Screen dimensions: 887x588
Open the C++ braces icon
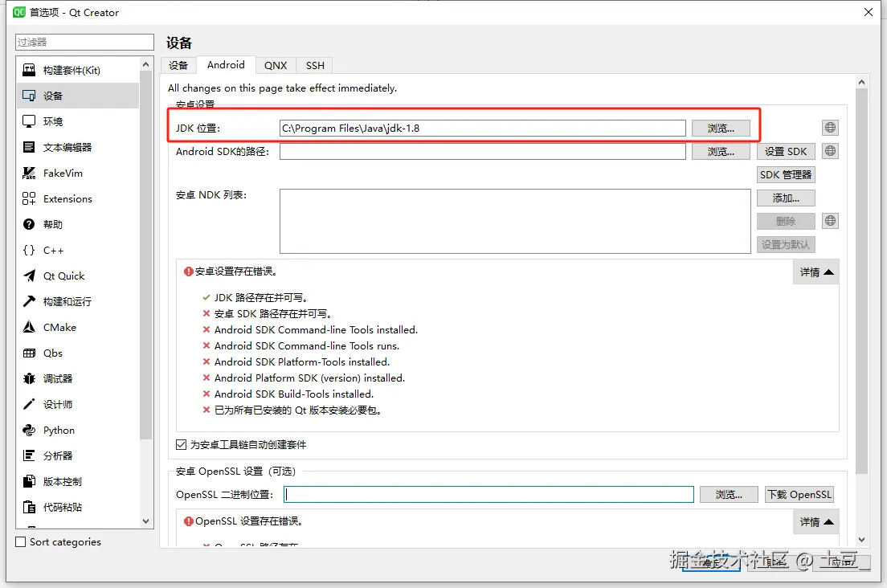point(29,250)
